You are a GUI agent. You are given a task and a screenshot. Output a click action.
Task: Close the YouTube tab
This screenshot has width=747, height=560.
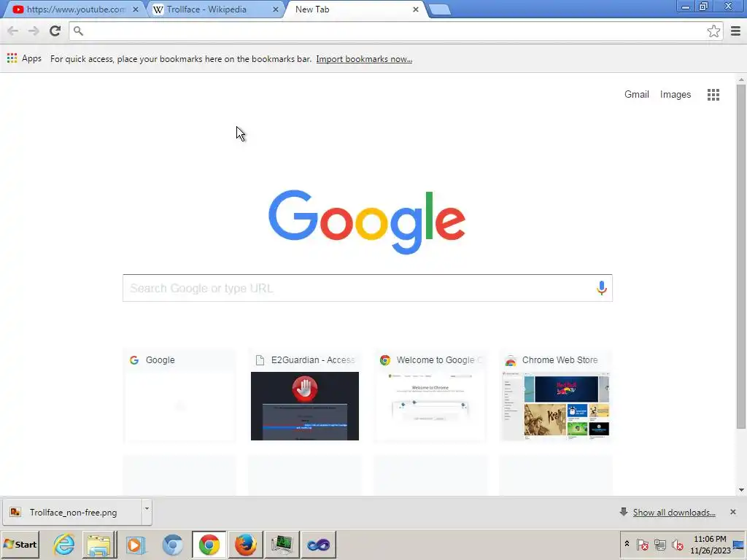pos(135,9)
